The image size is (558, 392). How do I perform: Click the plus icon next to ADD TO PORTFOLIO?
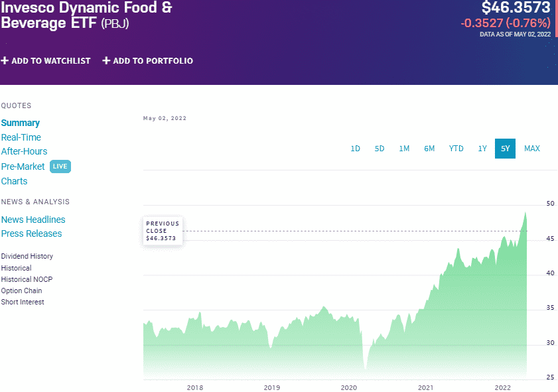106,60
